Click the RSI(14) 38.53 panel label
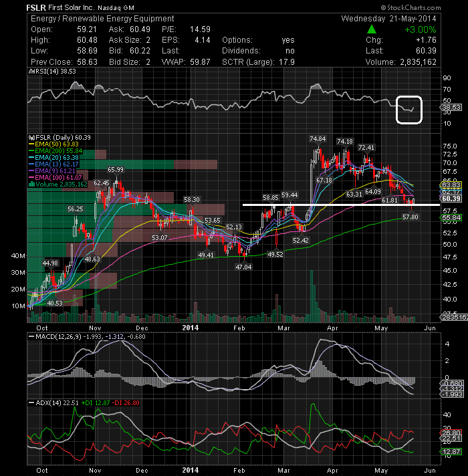The width and height of the screenshot is (468, 476). point(55,72)
